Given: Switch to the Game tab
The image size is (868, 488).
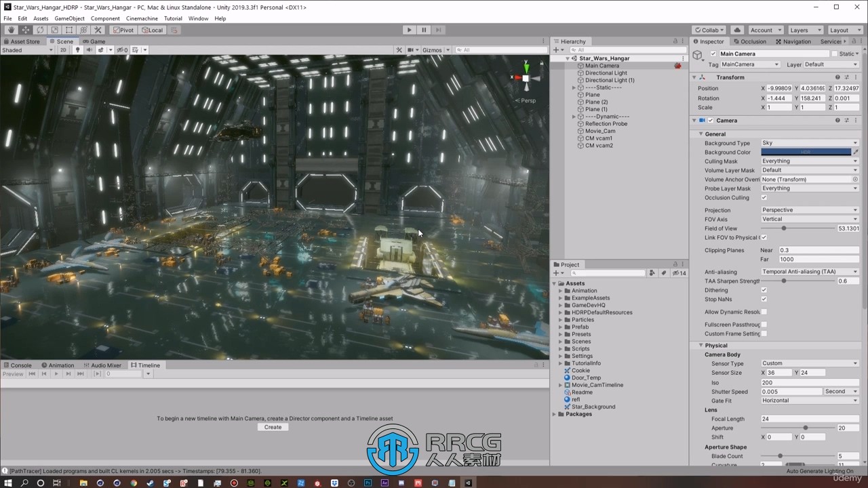Looking at the screenshot, I should pos(94,41).
